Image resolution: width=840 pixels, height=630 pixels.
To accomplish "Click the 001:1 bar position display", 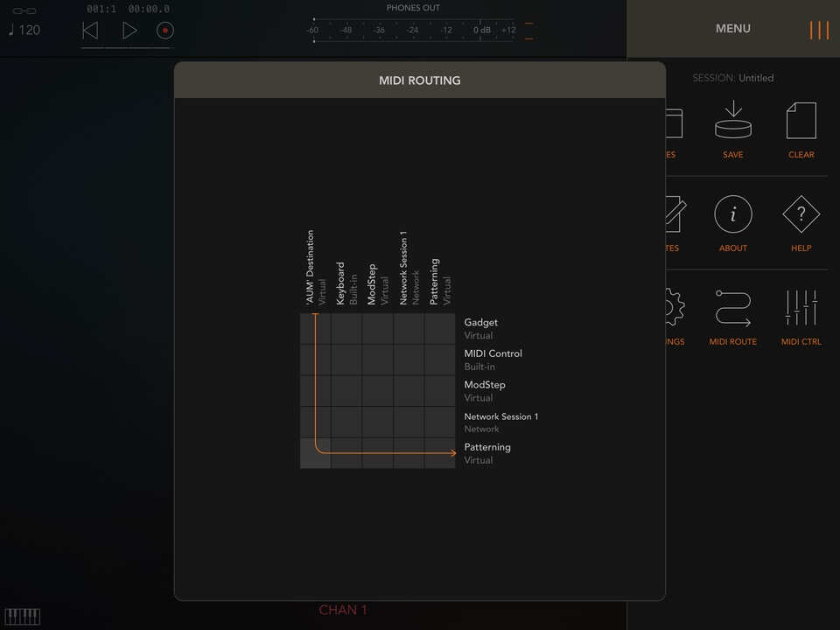I will (101, 9).
